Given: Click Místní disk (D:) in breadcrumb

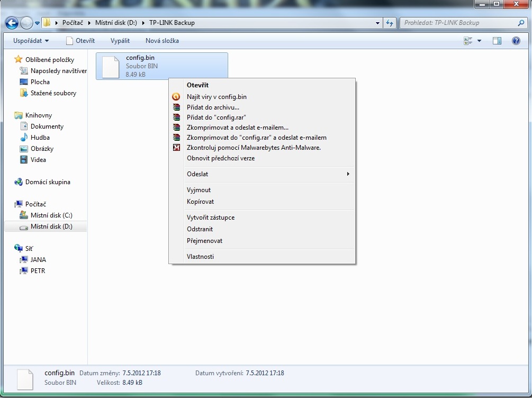Looking at the screenshot, I should tap(116, 23).
